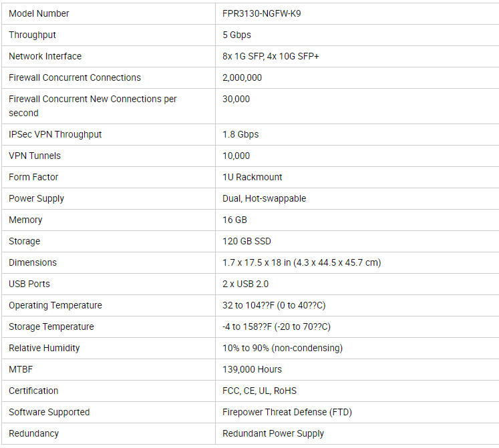This screenshot has width=499, height=448.
Task: Select the Memory 16 GB value
Action: pos(235,220)
